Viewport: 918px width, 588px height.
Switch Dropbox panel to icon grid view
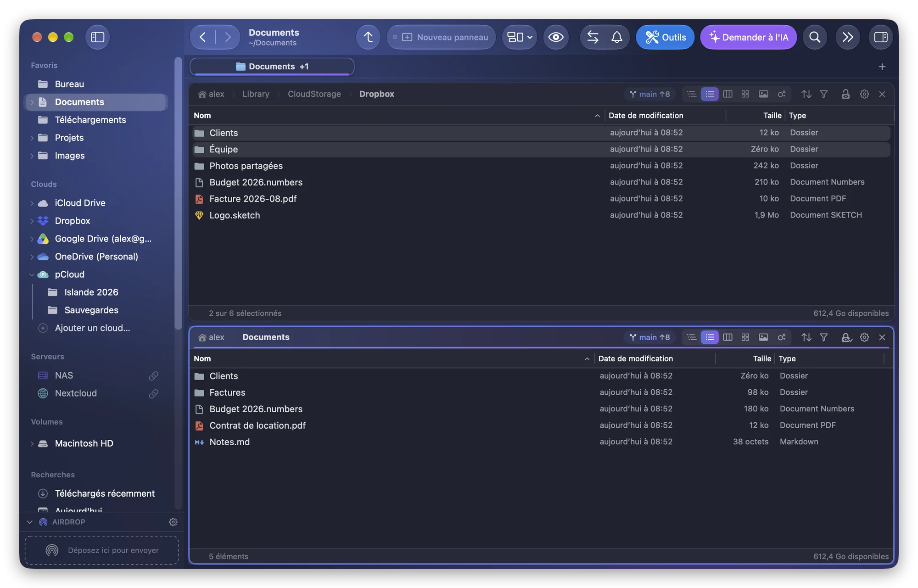pyautogui.click(x=745, y=94)
